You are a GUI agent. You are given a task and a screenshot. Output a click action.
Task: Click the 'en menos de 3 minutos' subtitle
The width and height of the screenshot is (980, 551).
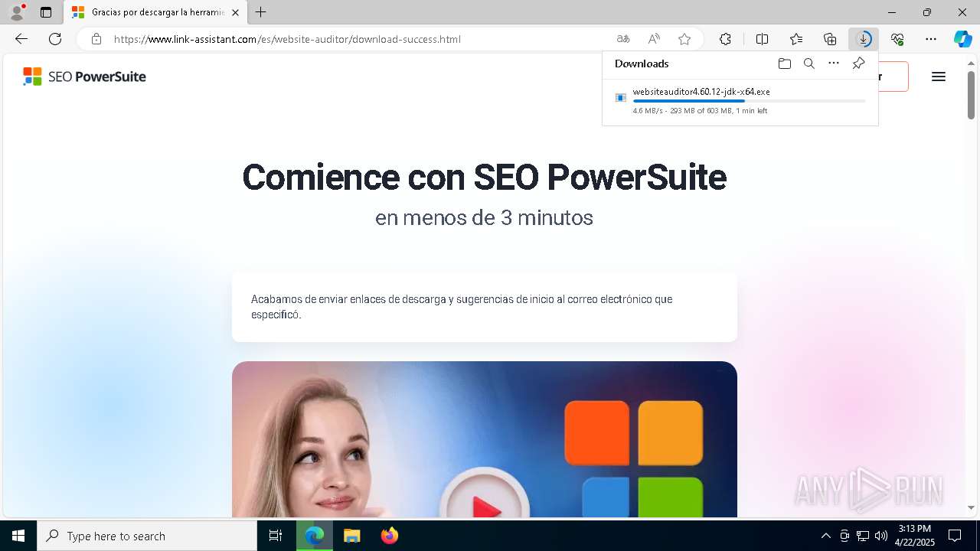[484, 217]
